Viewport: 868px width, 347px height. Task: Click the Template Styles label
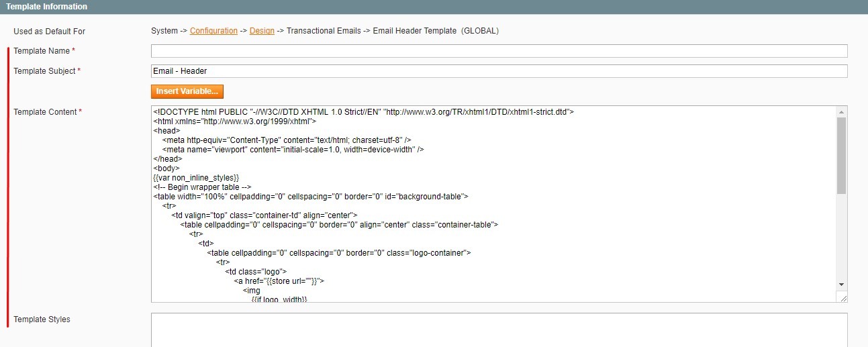[x=42, y=319]
